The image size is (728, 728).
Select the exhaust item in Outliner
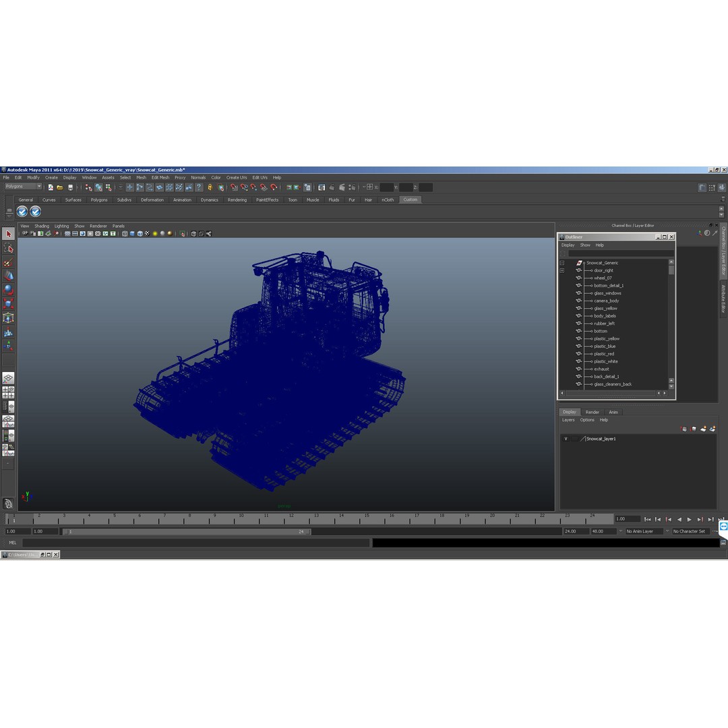pyautogui.click(x=601, y=369)
